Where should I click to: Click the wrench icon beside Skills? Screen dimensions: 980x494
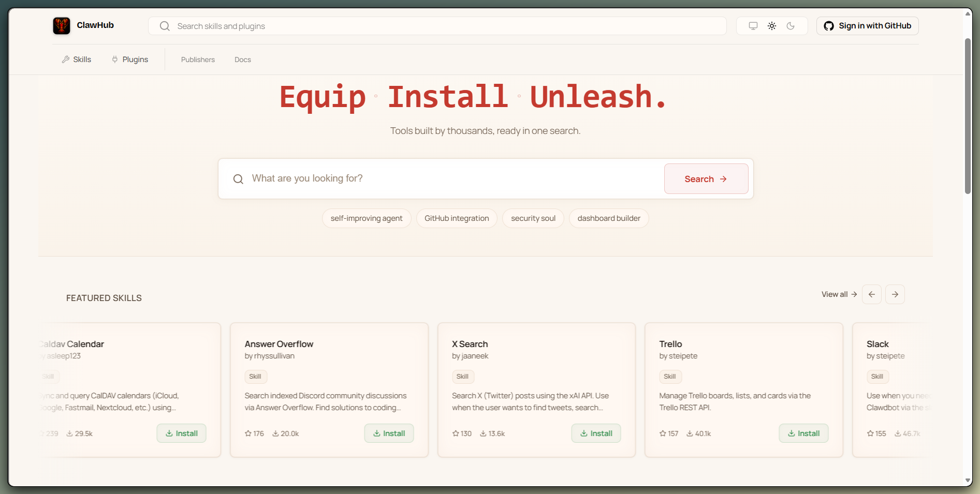click(x=66, y=59)
